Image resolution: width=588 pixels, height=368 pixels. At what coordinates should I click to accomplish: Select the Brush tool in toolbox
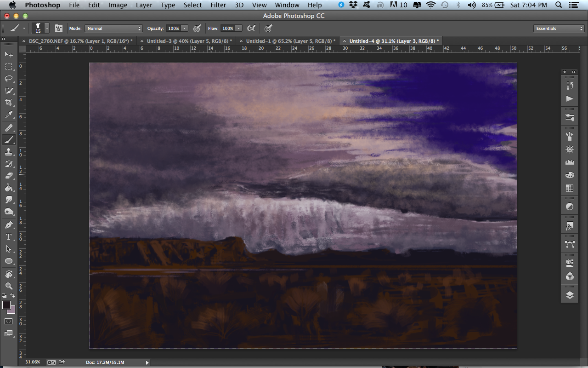point(9,140)
